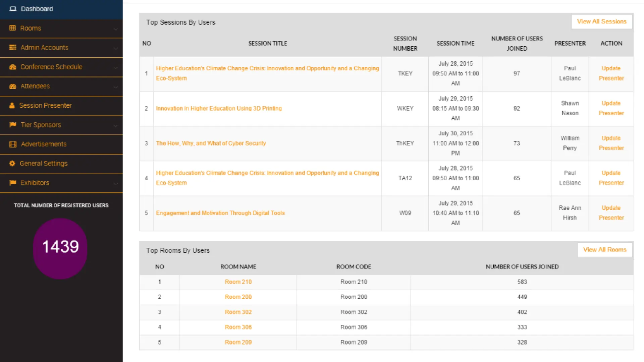Open the Dashboard menu item
The image size is (644, 362).
click(x=61, y=9)
